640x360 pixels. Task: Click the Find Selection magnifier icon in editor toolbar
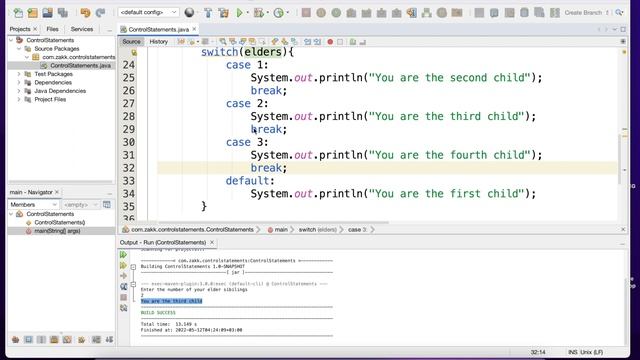222,42
